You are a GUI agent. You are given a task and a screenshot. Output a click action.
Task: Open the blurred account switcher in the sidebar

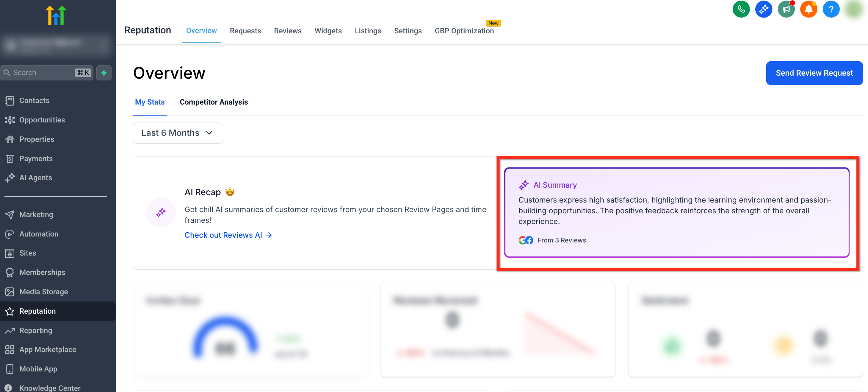(56, 44)
